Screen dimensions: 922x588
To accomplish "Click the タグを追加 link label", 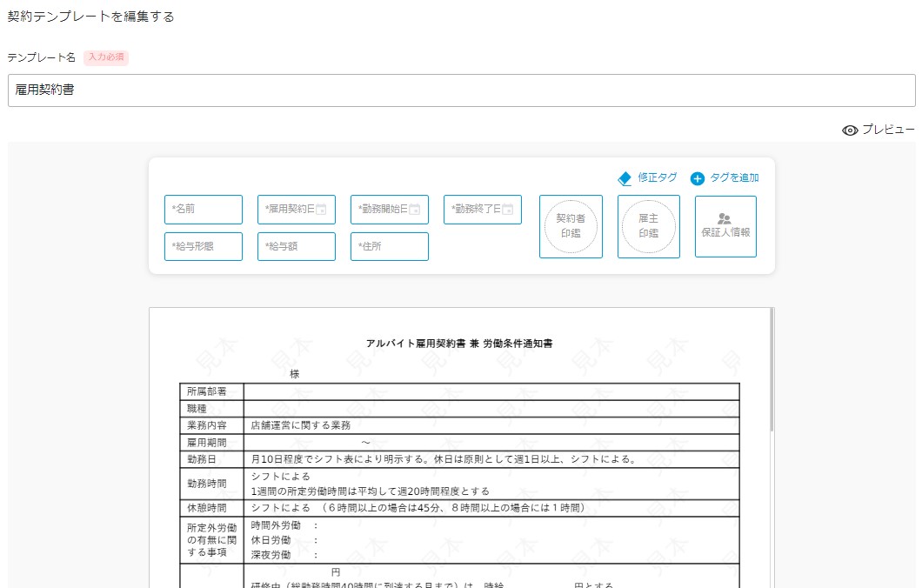I will tap(734, 177).
